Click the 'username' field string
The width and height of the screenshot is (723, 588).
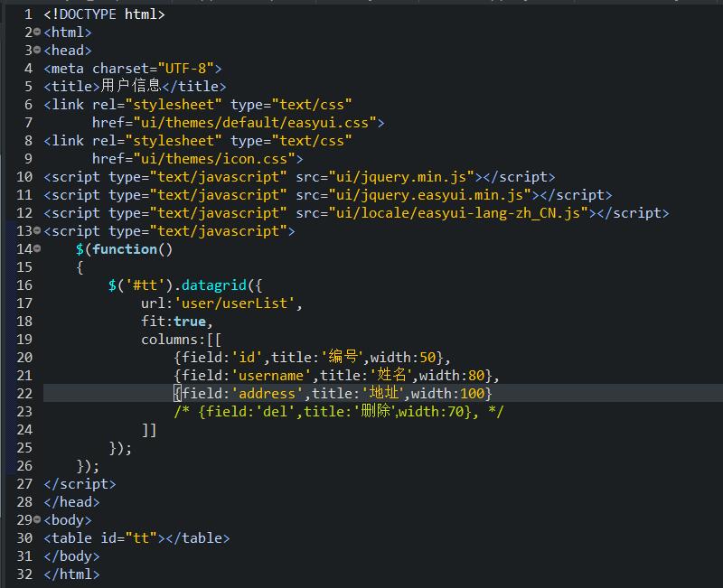[x=271, y=376]
